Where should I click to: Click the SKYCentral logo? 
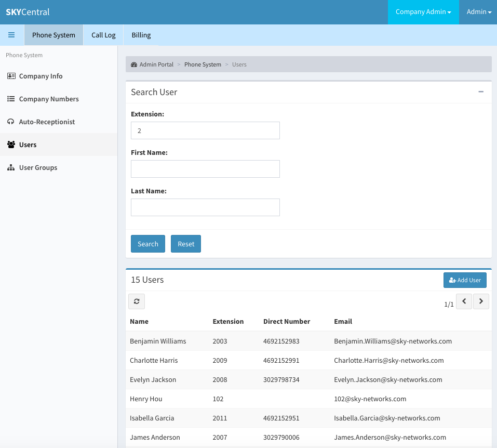click(x=28, y=12)
